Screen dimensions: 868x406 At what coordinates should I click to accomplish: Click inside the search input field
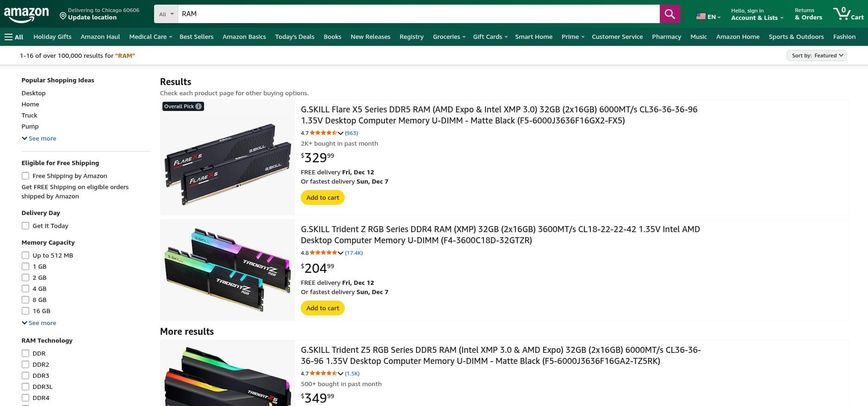(416, 14)
